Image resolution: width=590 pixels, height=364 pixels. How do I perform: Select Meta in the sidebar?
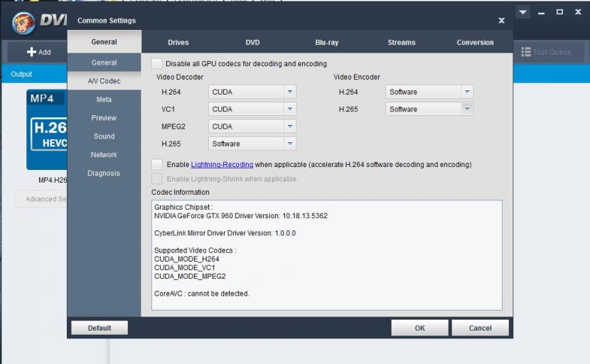click(x=104, y=100)
